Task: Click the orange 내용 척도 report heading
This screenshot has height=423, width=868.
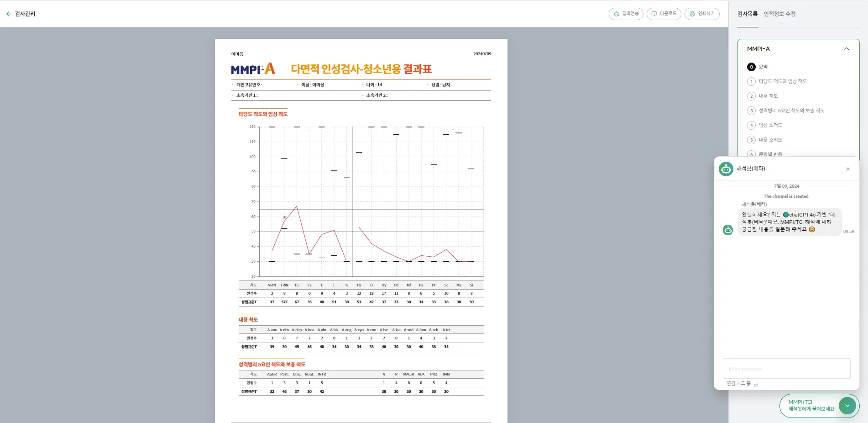Action: [x=248, y=320]
